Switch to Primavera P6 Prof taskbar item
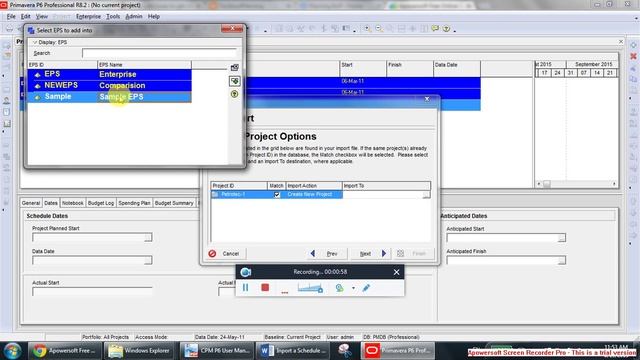The image size is (640, 360). tap(398, 351)
